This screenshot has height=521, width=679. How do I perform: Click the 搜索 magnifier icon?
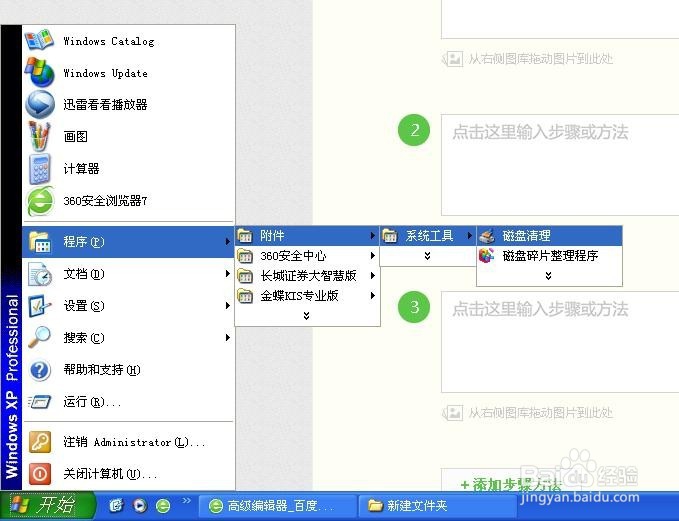pos(39,338)
